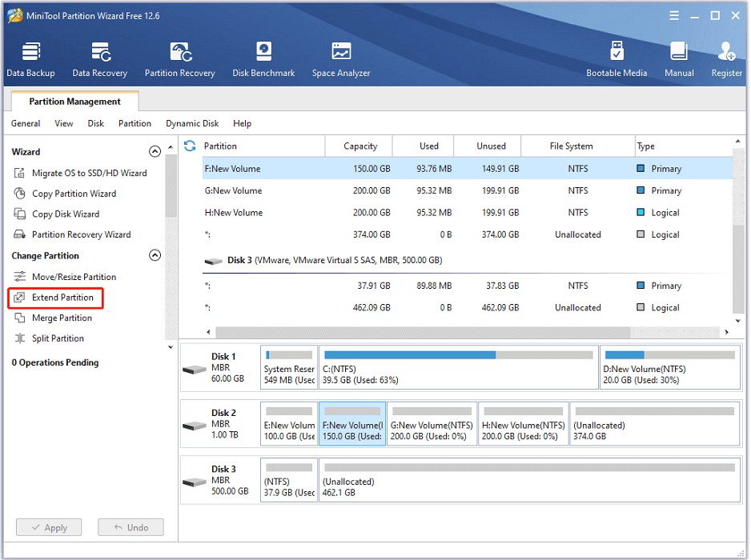Select H:New Volume block on Disk 2
The image size is (751, 560).
523,424
